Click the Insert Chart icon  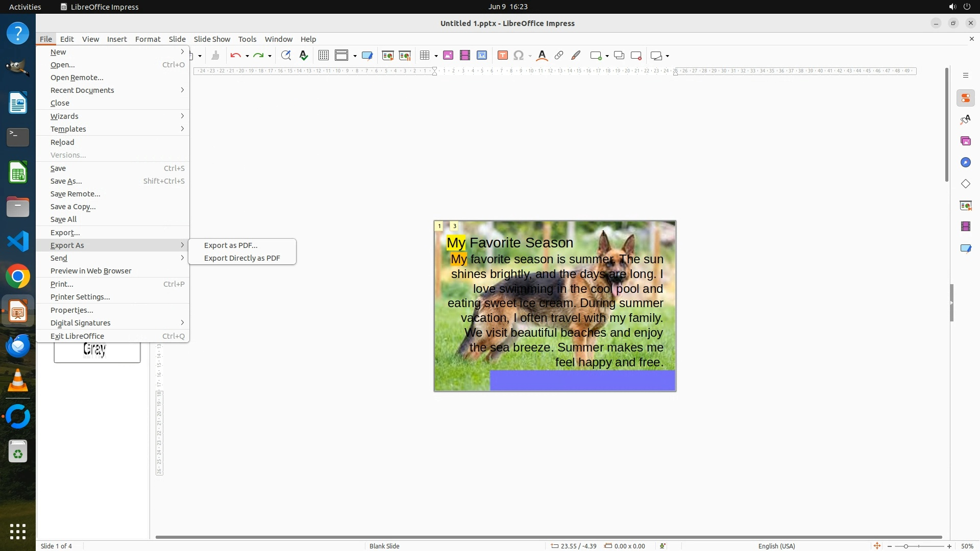coord(482,56)
